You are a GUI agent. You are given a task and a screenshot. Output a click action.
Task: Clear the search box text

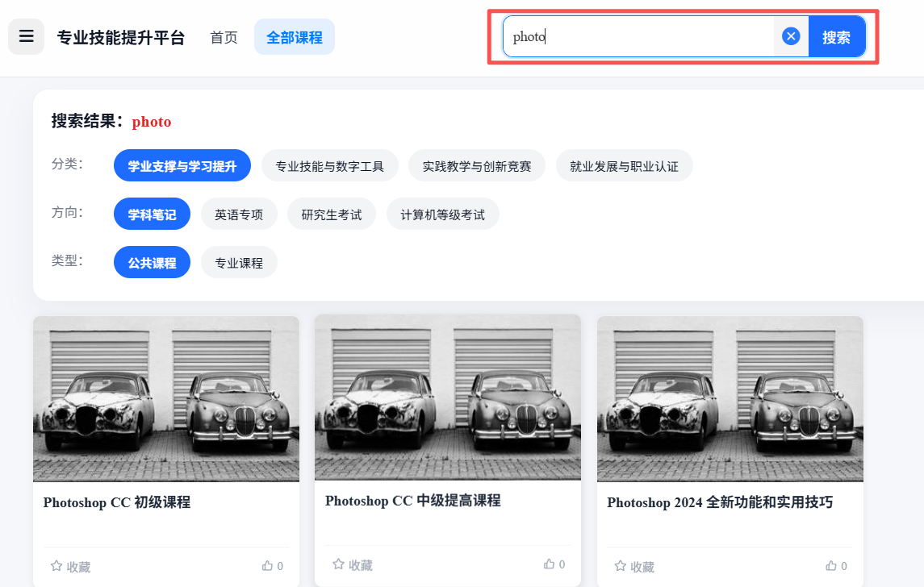(791, 36)
